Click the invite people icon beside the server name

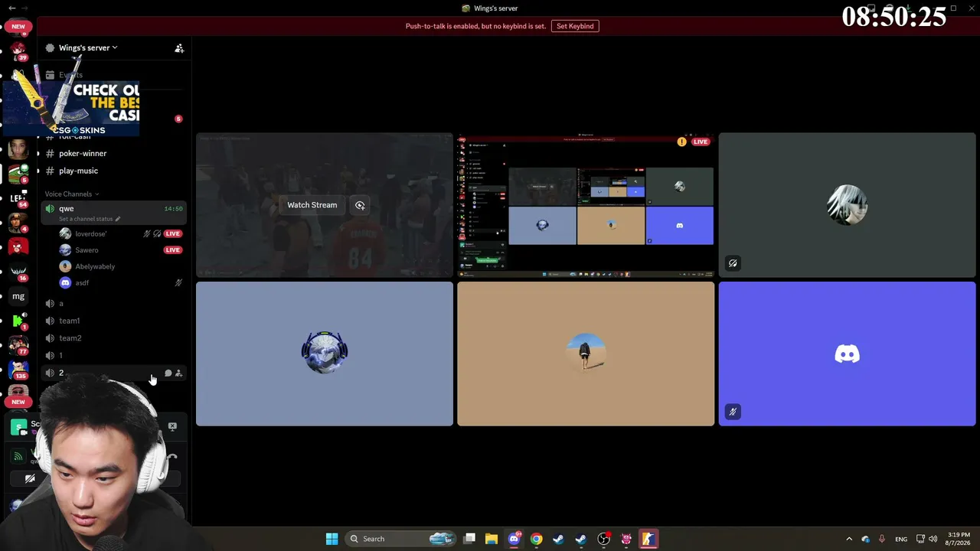click(179, 48)
